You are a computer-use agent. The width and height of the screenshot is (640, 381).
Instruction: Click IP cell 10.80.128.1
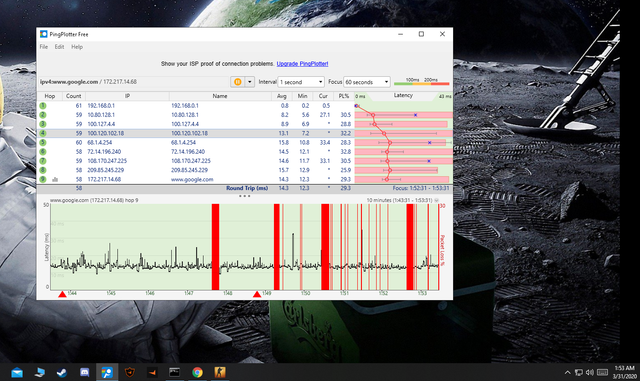click(x=101, y=115)
